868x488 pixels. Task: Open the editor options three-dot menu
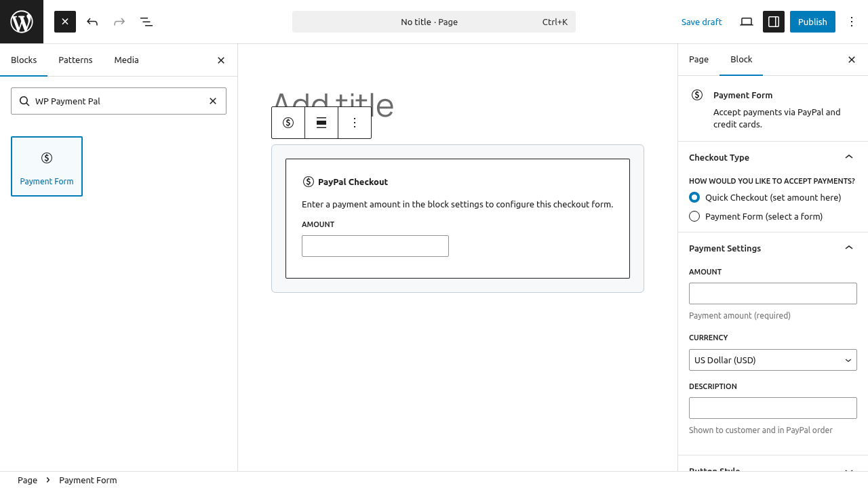coord(852,22)
